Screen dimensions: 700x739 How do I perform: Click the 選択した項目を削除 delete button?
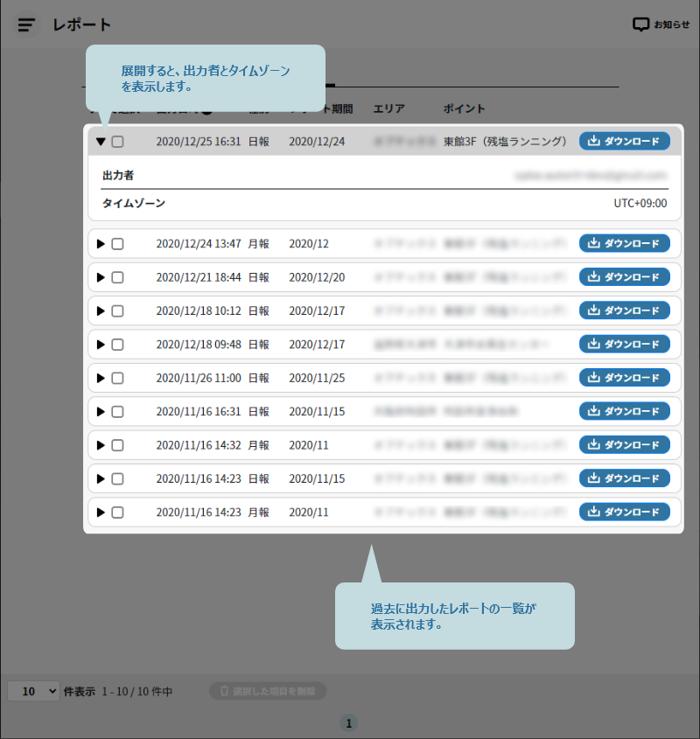[268, 691]
